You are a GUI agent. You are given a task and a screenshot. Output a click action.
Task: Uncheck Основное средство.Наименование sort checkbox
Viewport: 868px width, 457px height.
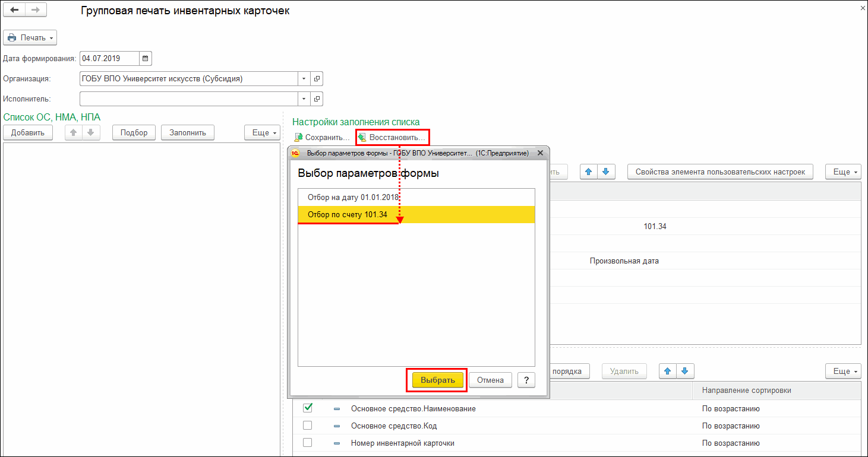pyautogui.click(x=308, y=408)
